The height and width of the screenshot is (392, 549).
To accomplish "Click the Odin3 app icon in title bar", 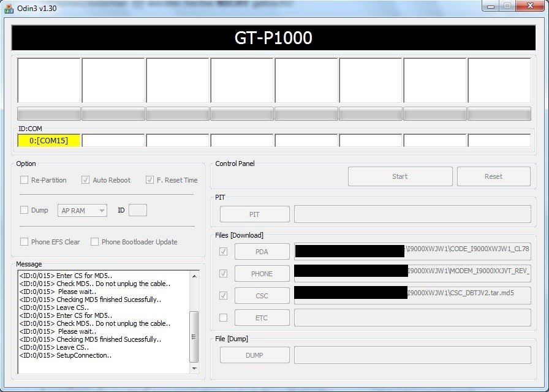I will click(9, 8).
